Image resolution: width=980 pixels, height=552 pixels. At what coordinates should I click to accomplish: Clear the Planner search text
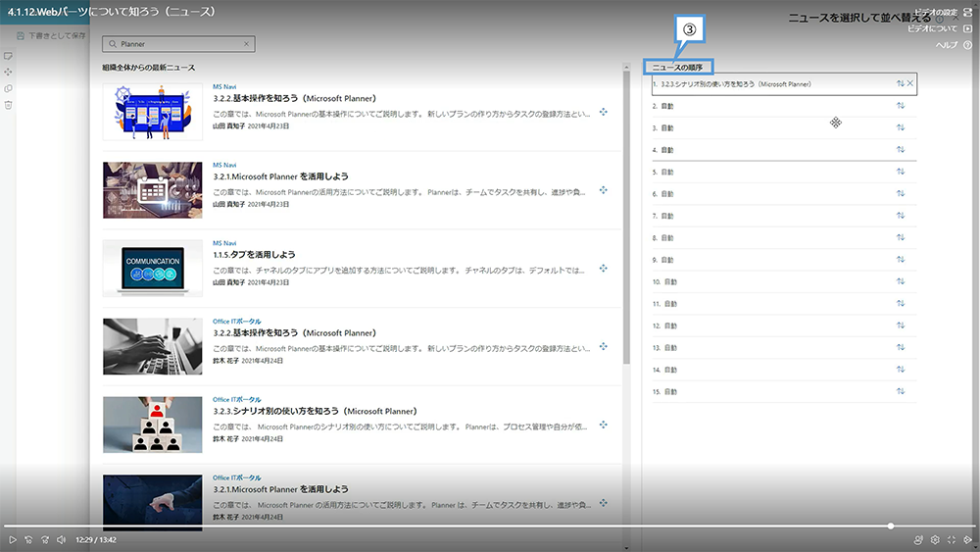coord(246,44)
